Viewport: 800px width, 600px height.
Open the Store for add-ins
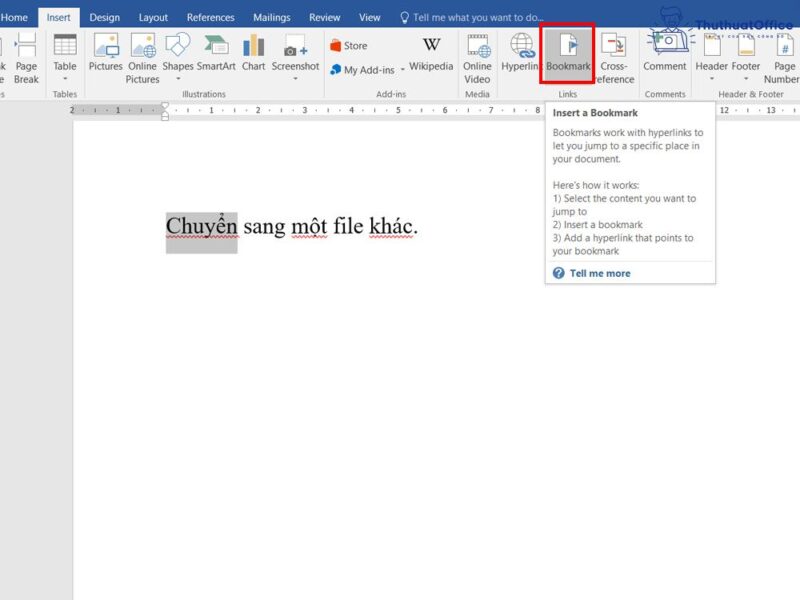coord(350,44)
